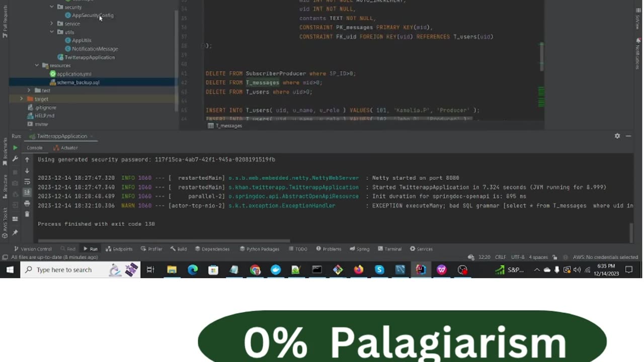Collapse the resources folder
The height and width of the screenshot is (362, 644).
(x=37, y=65)
